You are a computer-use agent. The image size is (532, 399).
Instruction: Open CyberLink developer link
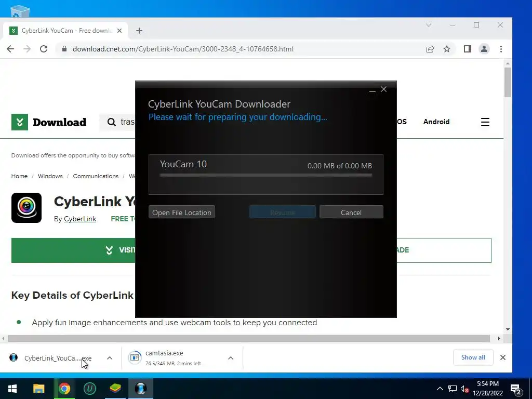tap(80, 219)
